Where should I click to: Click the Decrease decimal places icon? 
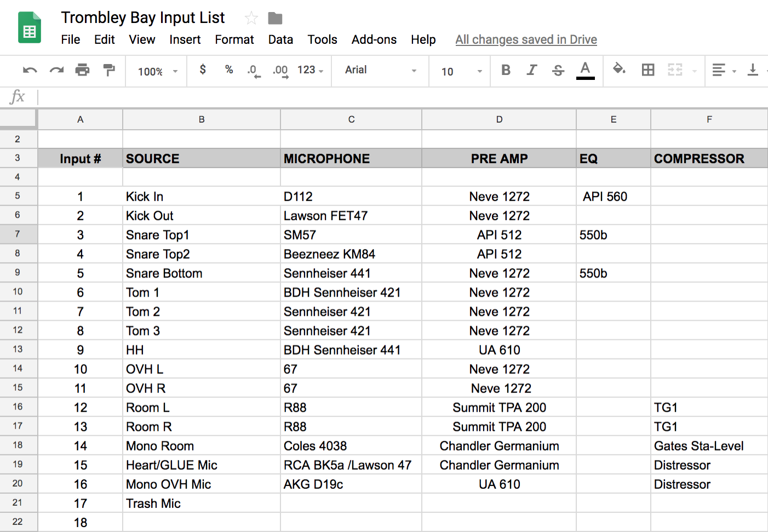pyautogui.click(x=253, y=71)
